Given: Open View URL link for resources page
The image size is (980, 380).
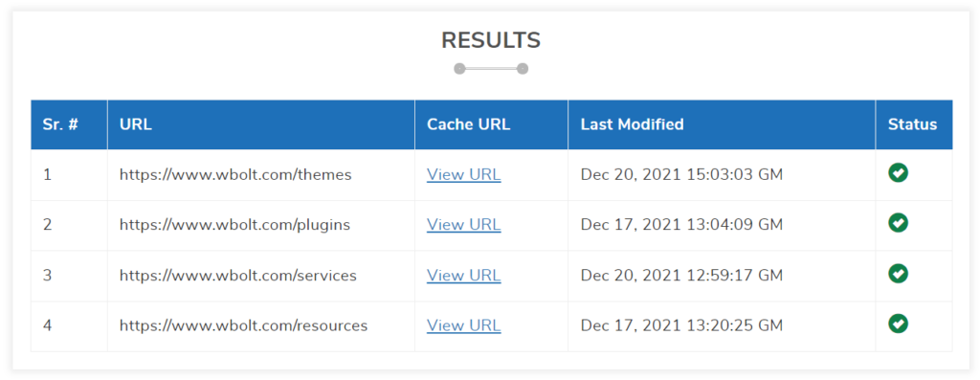Looking at the screenshot, I should point(464,325).
